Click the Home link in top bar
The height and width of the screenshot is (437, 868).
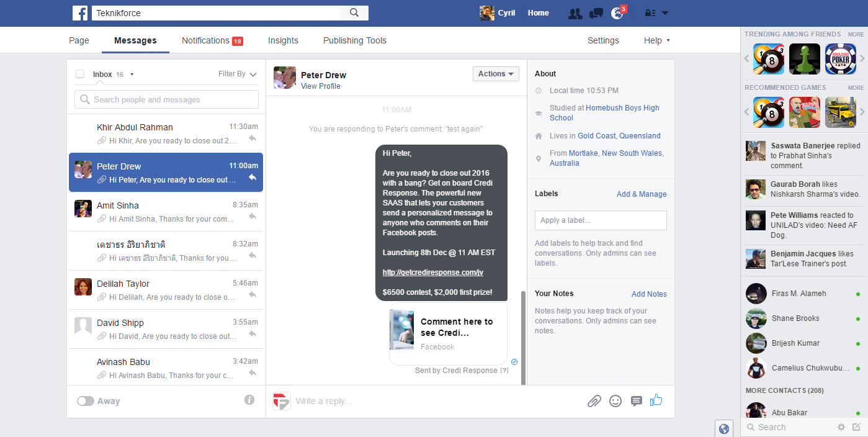tap(538, 13)
